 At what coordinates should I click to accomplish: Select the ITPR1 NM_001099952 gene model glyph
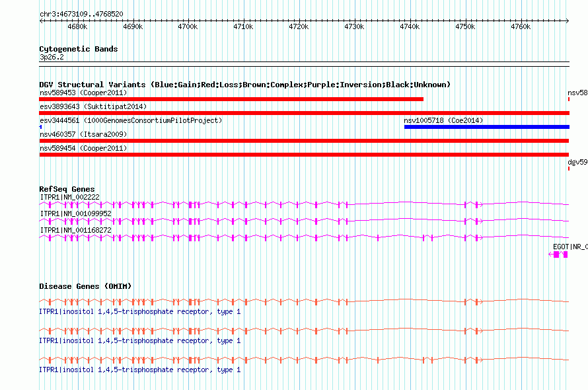(304, 221)
